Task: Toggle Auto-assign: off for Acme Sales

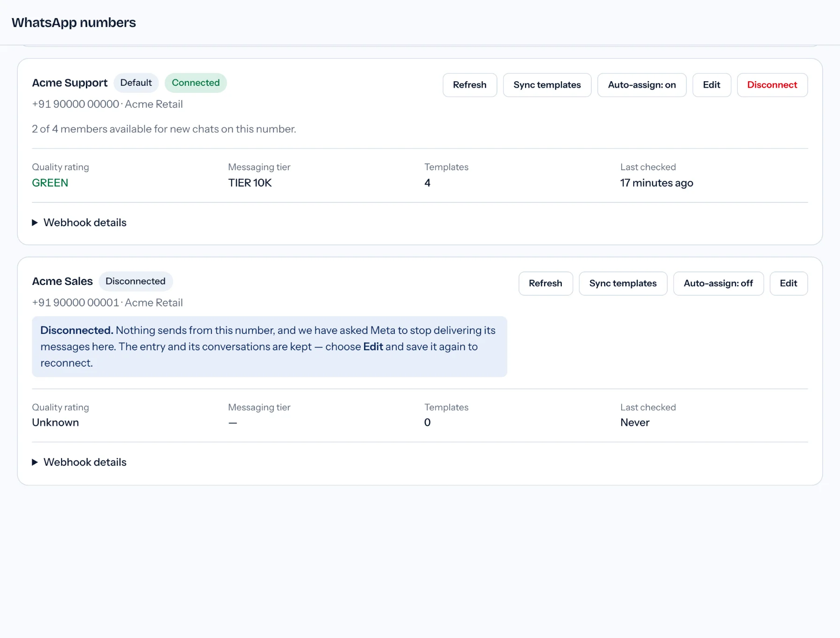Action: [x=718, y=284]
